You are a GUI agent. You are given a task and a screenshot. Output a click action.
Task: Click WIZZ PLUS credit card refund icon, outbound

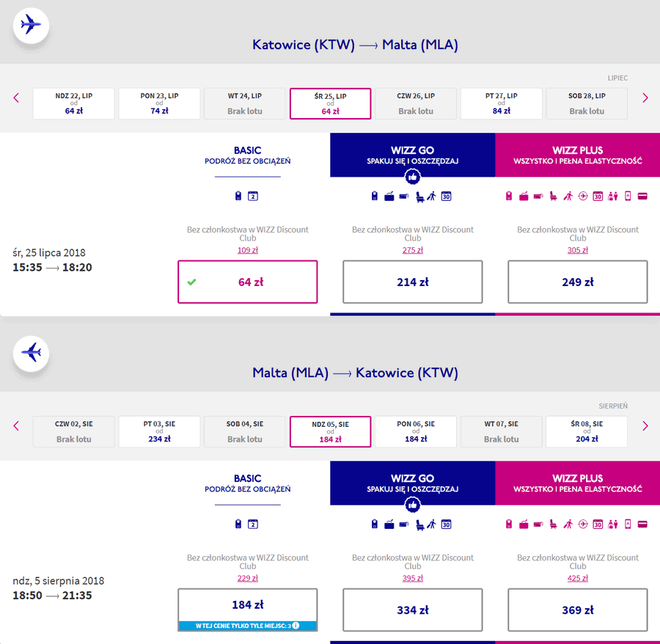pyautogui.click(x=642, y=196)
